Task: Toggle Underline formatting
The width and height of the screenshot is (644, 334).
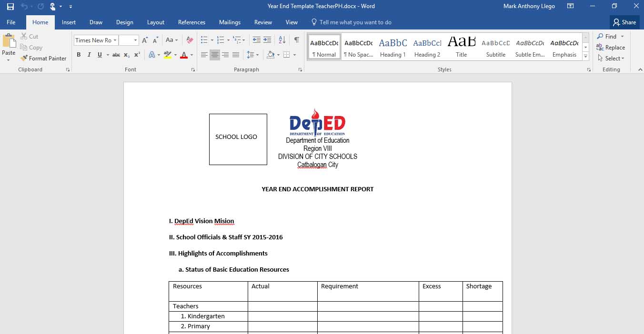Action: (x=100, y=55)
